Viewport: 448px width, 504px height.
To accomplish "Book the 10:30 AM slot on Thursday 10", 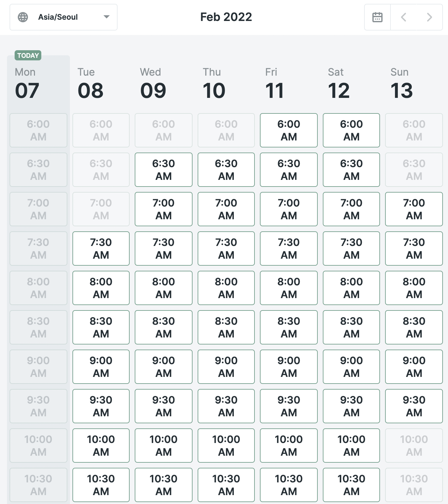I will coord(226,485).
